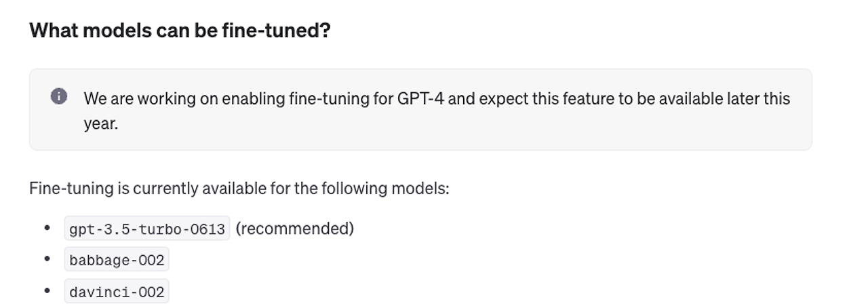The height and width of the screenshot is (306, 868).
Task: Select the davinci-002 code chip
Action: (117, 292)
